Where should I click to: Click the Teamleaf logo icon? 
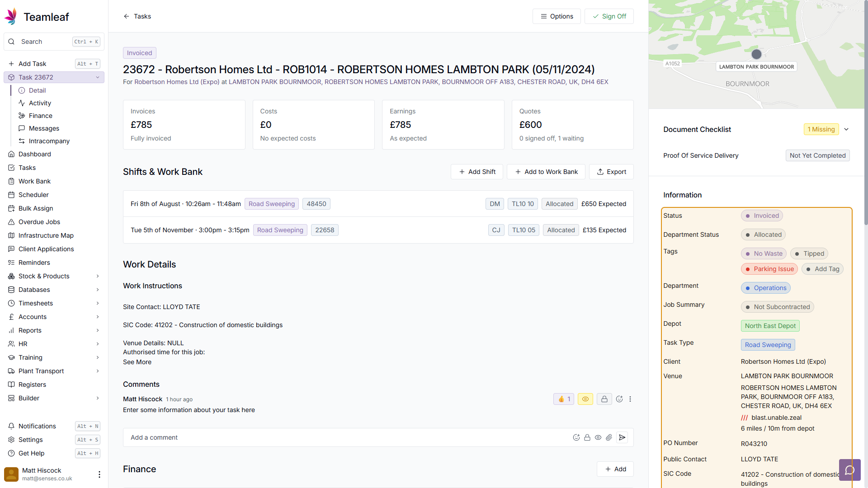[11, 17]
